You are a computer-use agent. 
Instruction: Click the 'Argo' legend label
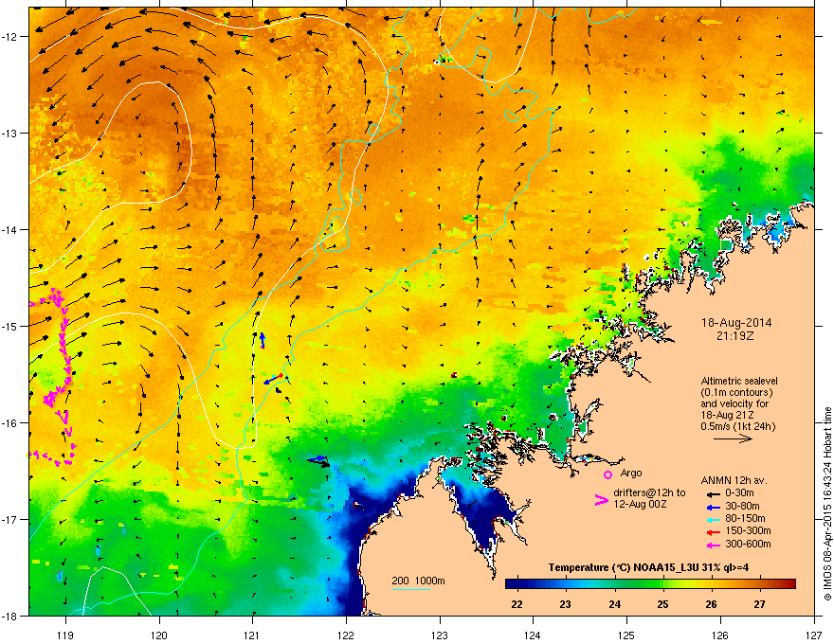coord(631,473)
